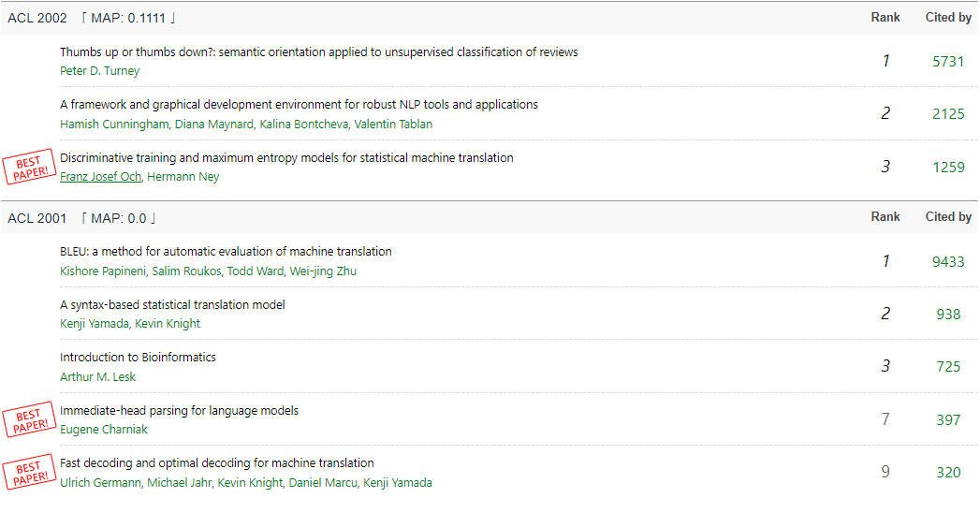
Task: Open author Eugene Charniak's profile
Action: (103, 430)
